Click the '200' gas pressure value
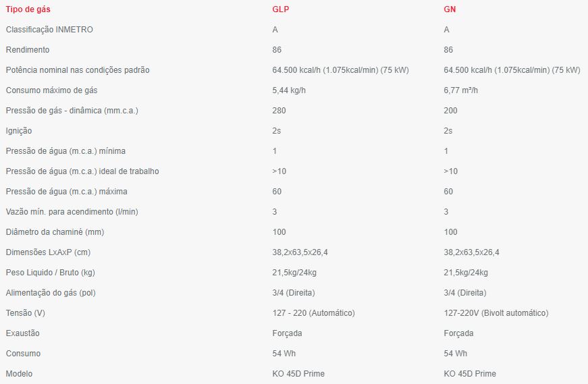The height and width of the screenshot is (384, 588). coord(450,111)
